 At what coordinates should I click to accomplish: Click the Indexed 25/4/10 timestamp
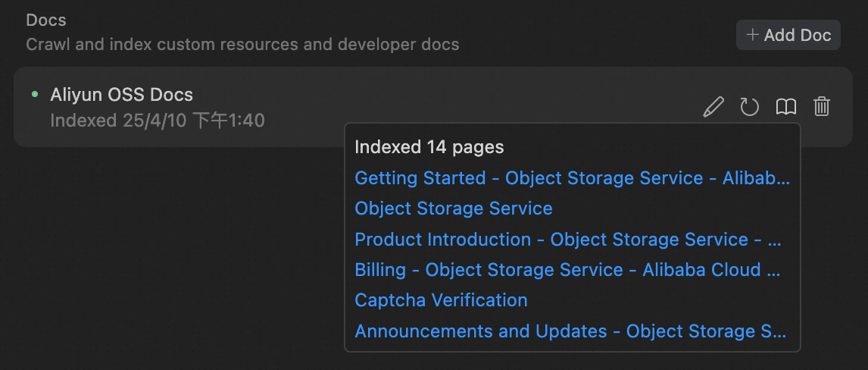click(x=158, y=121)
